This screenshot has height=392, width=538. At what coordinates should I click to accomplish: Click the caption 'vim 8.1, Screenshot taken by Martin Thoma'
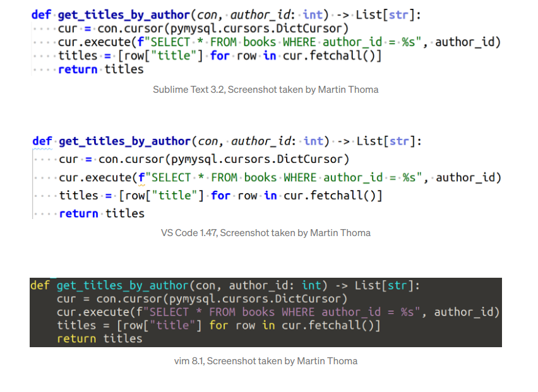tap(266, 361)
